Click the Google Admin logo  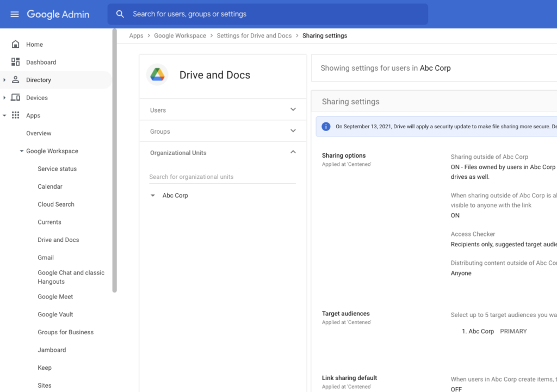(58, 14)
